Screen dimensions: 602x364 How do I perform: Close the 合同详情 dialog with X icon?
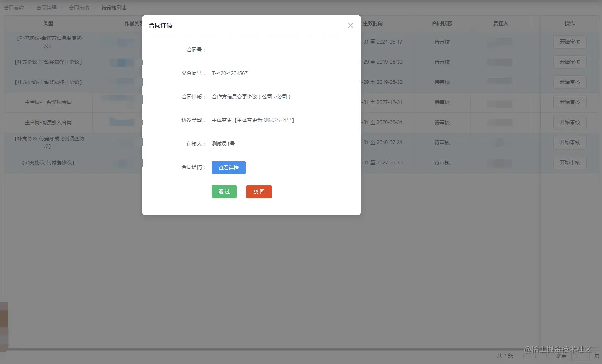point(351,26)
